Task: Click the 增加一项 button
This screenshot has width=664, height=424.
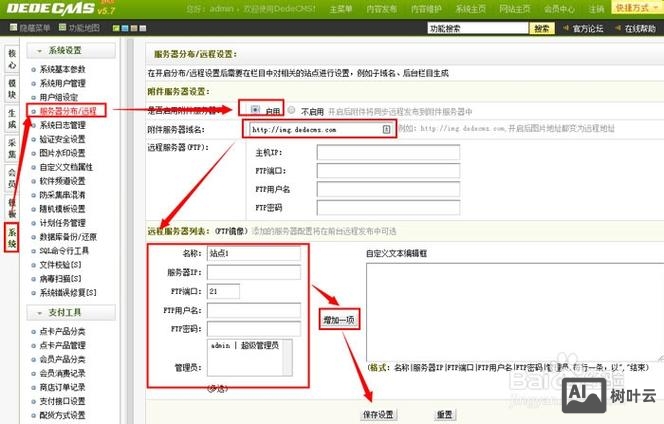Action: tap(339, 319)
